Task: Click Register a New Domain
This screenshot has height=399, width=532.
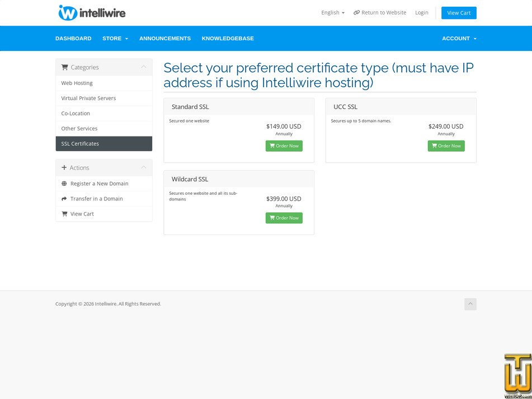Action: [104, 184]
